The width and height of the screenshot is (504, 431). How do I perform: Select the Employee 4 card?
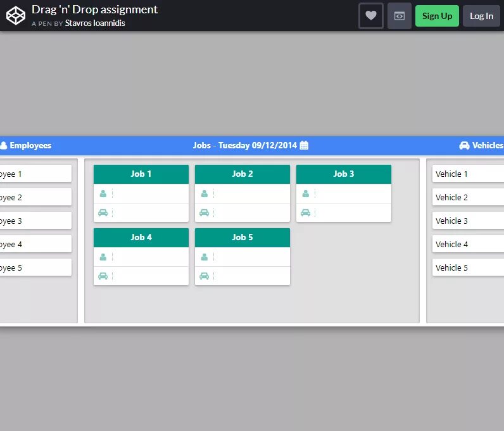[35, 244]
